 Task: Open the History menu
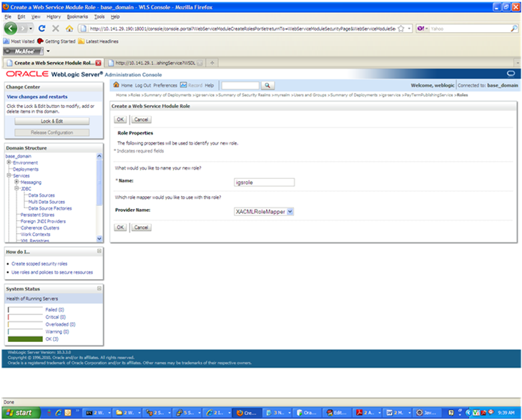pos(54,16)
